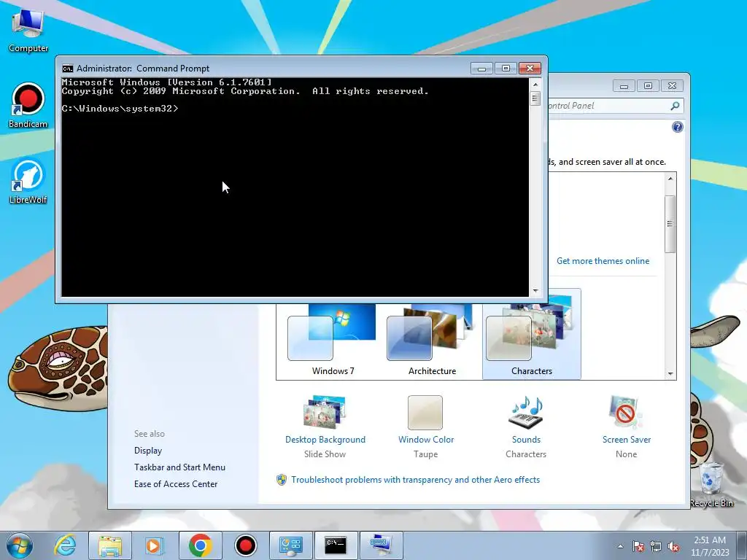Open the Sounds settings

point(526,440)
